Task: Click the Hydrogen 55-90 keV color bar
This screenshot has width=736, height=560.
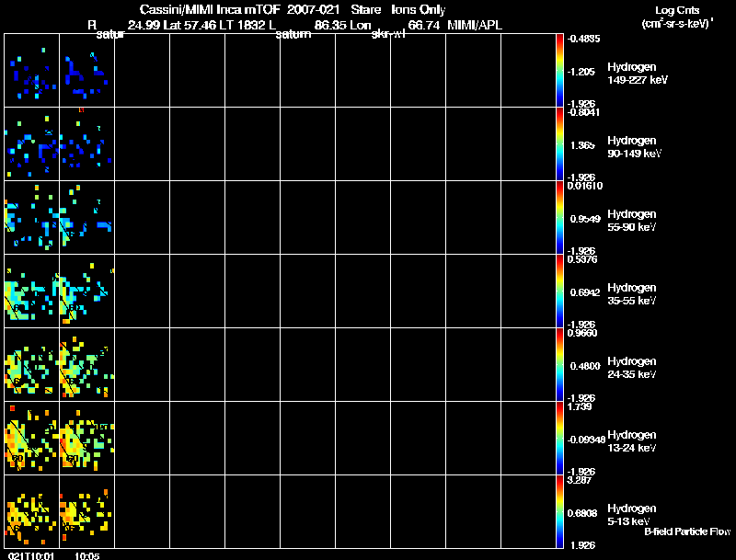Action: pos(559,218)
